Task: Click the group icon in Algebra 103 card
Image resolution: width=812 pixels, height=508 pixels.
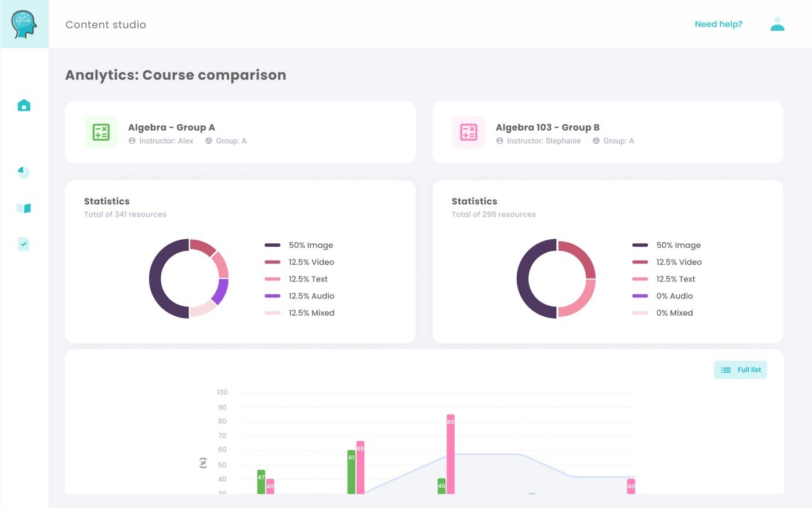Action: 596,141
